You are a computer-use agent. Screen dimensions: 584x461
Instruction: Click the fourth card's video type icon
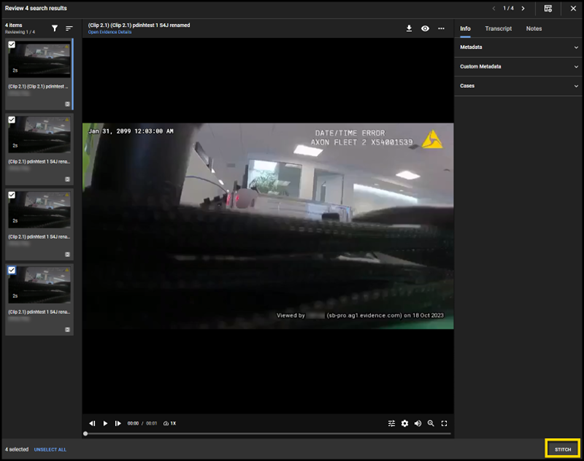[x=67, y=330]
